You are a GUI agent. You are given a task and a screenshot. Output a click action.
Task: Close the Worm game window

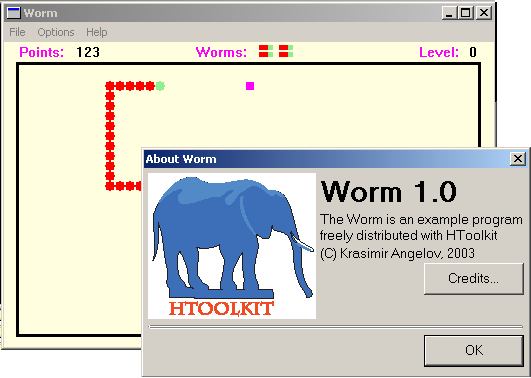(484, 13)
